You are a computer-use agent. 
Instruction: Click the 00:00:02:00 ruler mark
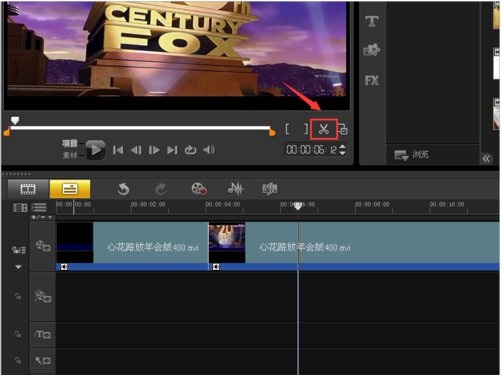148,204
